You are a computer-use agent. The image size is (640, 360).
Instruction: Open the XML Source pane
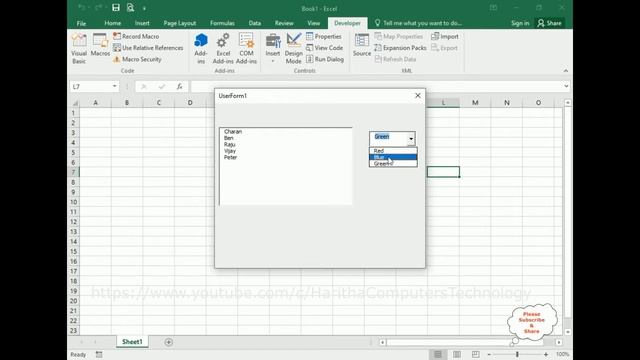362,45
